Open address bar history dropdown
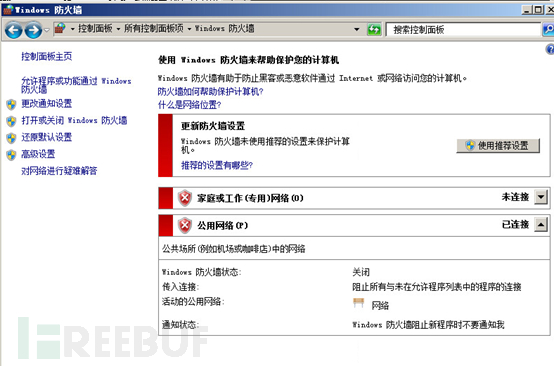The height and width of the screenshot is (366, 554). pos(356,29)
